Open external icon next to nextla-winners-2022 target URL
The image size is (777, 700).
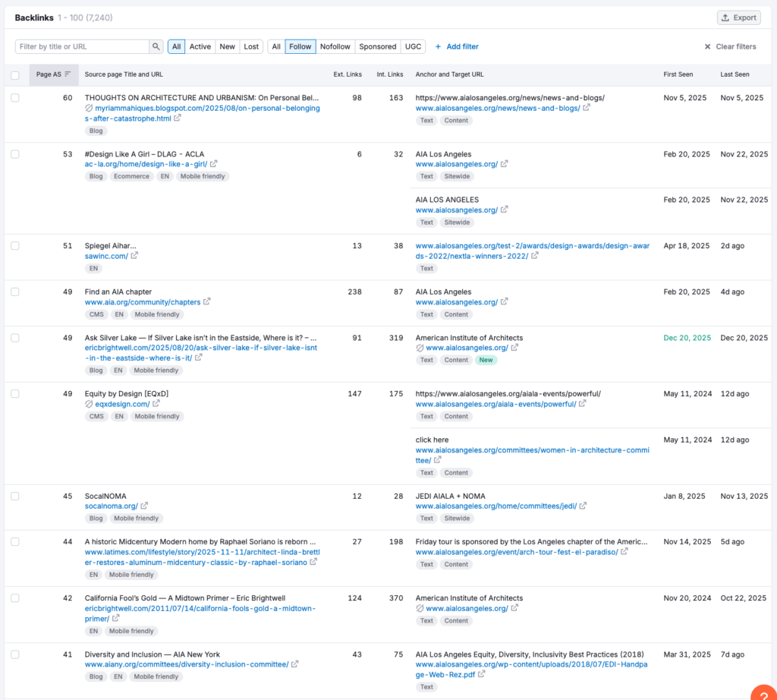tap(535, 257)
